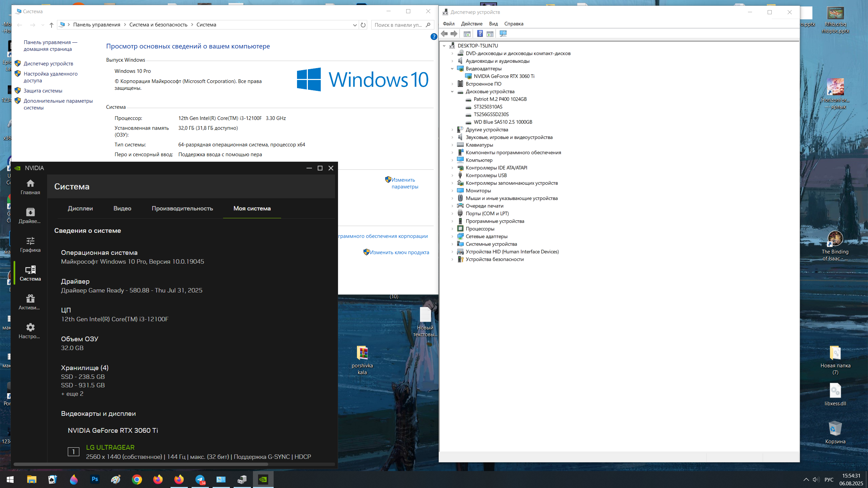The height and width of the screenshot is (488, 868).
Task: Click the help icon in Device Manager toolbar
Action: tap(480, 34)
